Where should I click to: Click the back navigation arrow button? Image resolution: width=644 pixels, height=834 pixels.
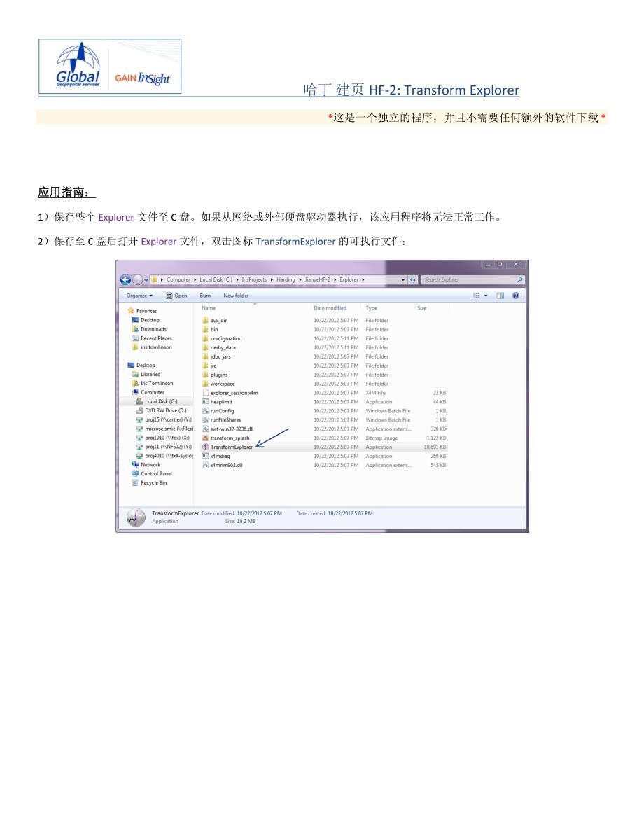(125, 279)
